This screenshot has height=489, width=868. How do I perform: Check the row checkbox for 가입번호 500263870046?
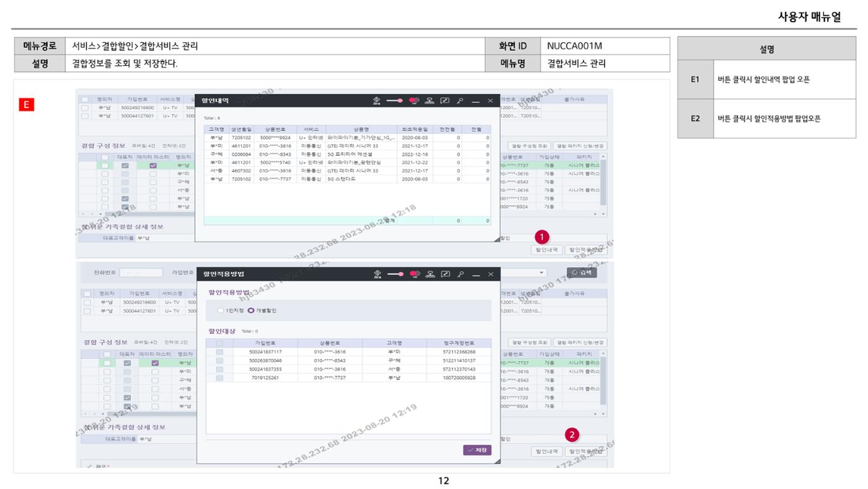coord(219,361)
